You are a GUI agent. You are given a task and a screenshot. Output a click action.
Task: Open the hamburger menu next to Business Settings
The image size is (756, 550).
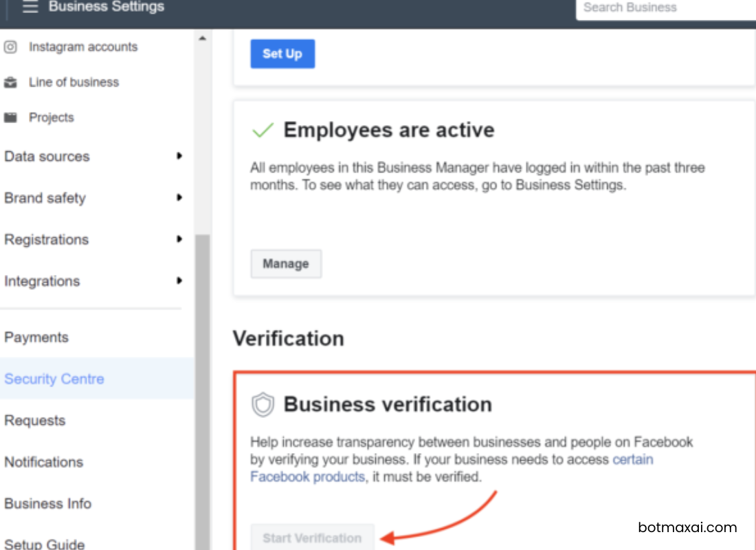click(x=30, y=8)
